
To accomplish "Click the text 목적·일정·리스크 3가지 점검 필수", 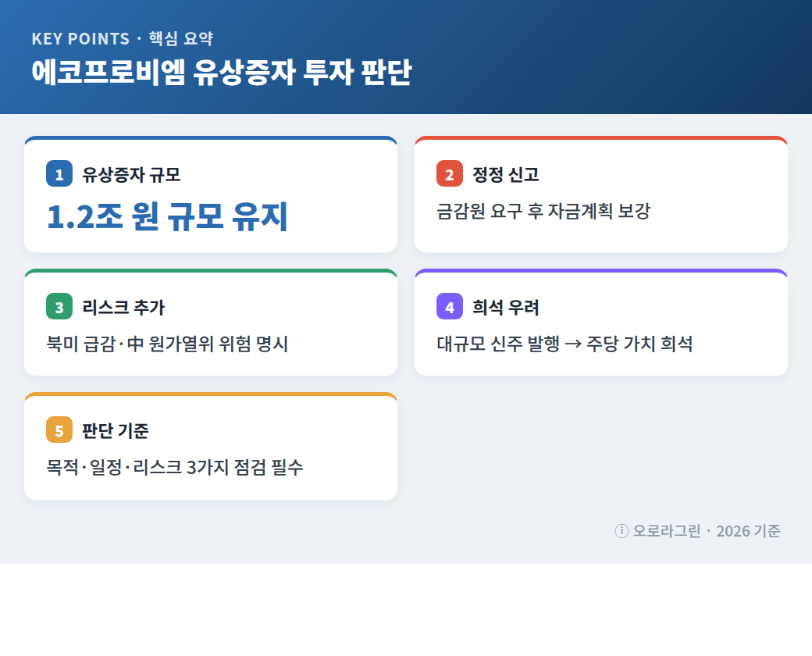I will (175, 467).
